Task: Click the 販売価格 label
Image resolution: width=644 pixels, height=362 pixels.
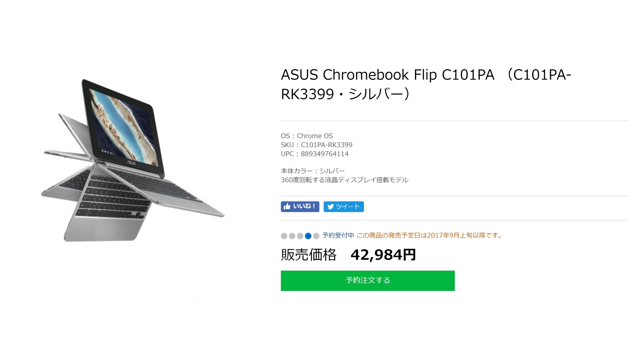Action: pos(309,255)
